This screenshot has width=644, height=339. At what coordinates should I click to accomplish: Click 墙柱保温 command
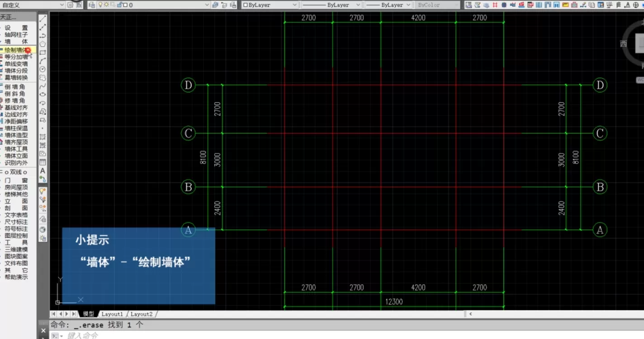(16, 129)
